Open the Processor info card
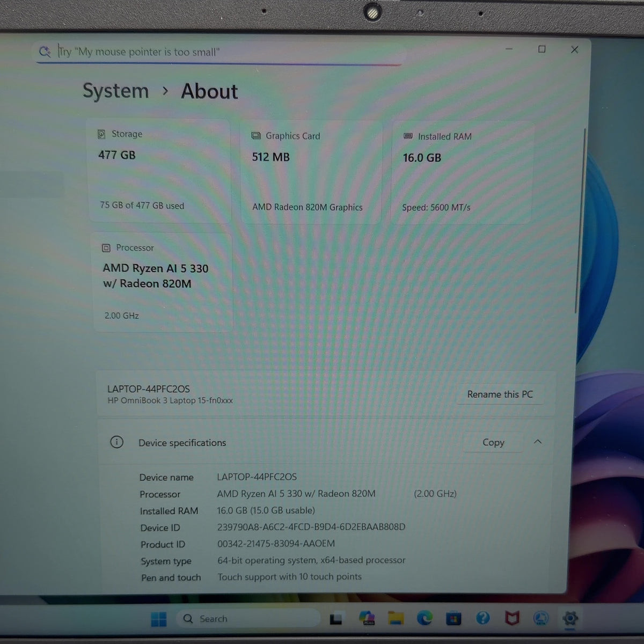Image resolution: width=644 pixels, height=644 pixels. 163,282
